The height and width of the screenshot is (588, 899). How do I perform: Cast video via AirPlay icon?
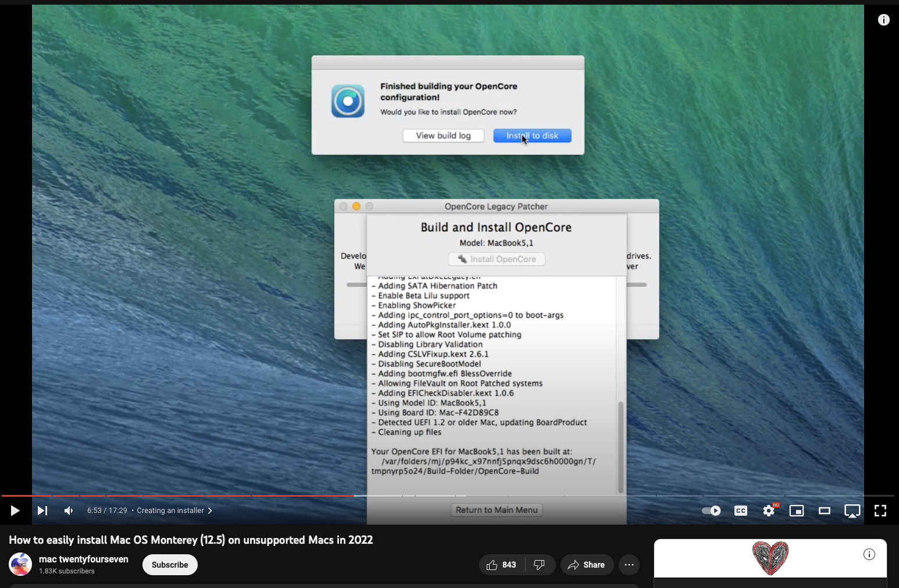point(852,511)
